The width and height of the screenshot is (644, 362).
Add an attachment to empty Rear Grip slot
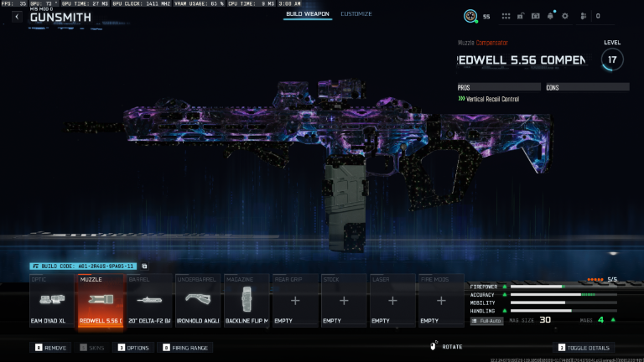coord(295,301)
